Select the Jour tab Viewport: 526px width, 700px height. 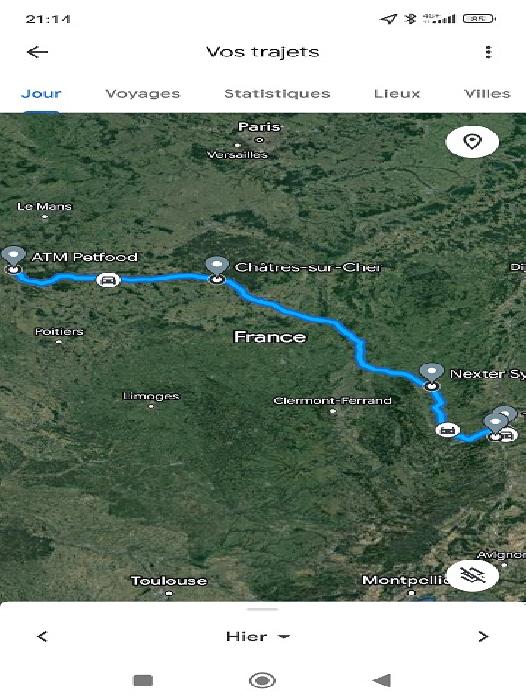pos(41,94)
